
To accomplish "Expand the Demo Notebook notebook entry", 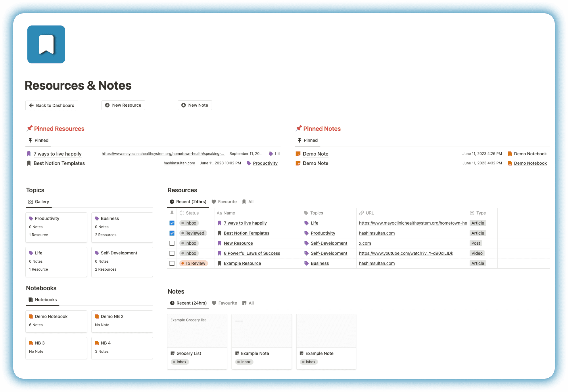I will [51, 316].
